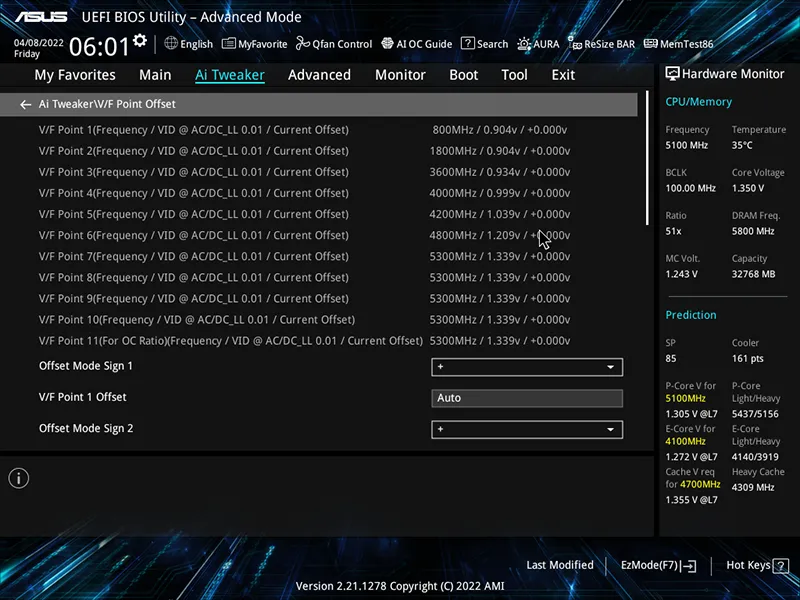
Task: Click Last Modified button
Action: [560, 565]
